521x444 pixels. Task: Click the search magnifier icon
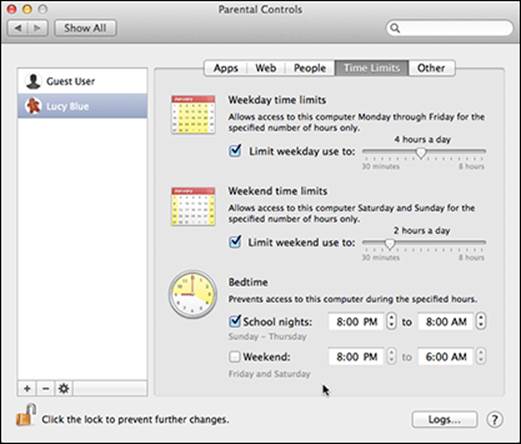(395, 28)
